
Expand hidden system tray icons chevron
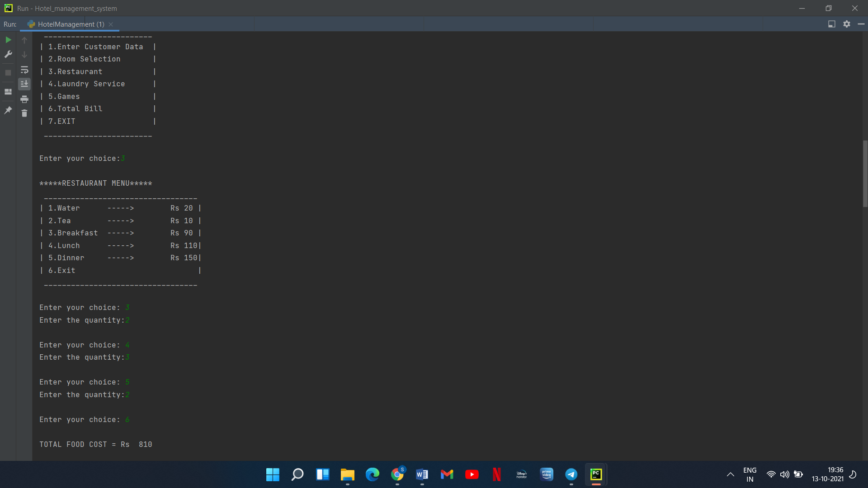[x=730, y=474]
